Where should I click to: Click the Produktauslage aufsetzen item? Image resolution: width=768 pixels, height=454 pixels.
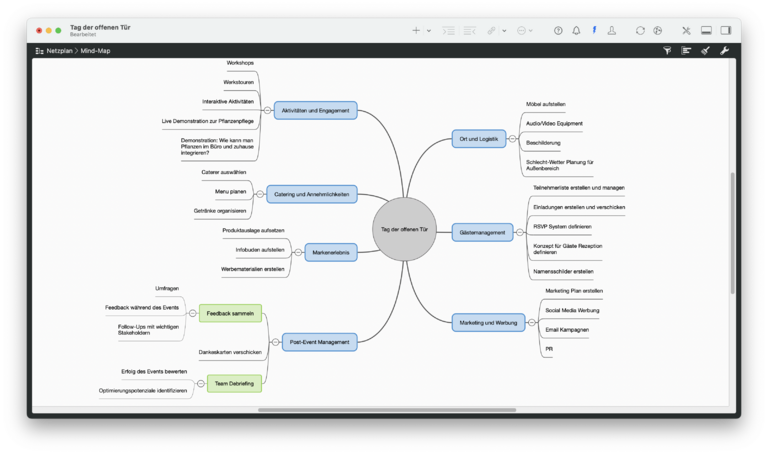point(253,230)
